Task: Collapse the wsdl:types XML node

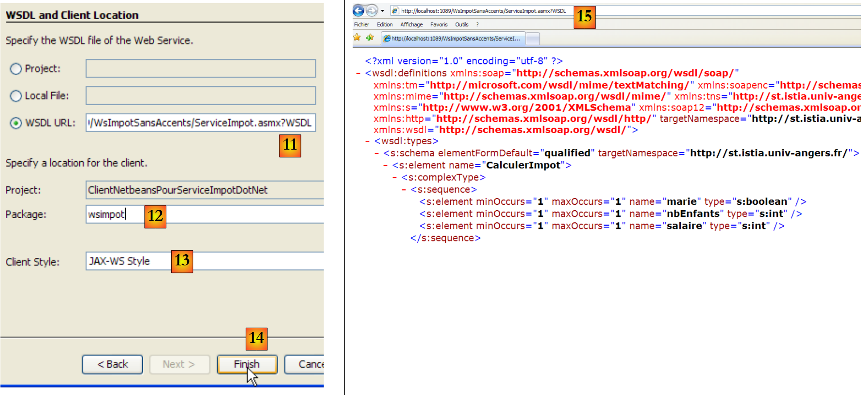Action: [x=367, y=142]
